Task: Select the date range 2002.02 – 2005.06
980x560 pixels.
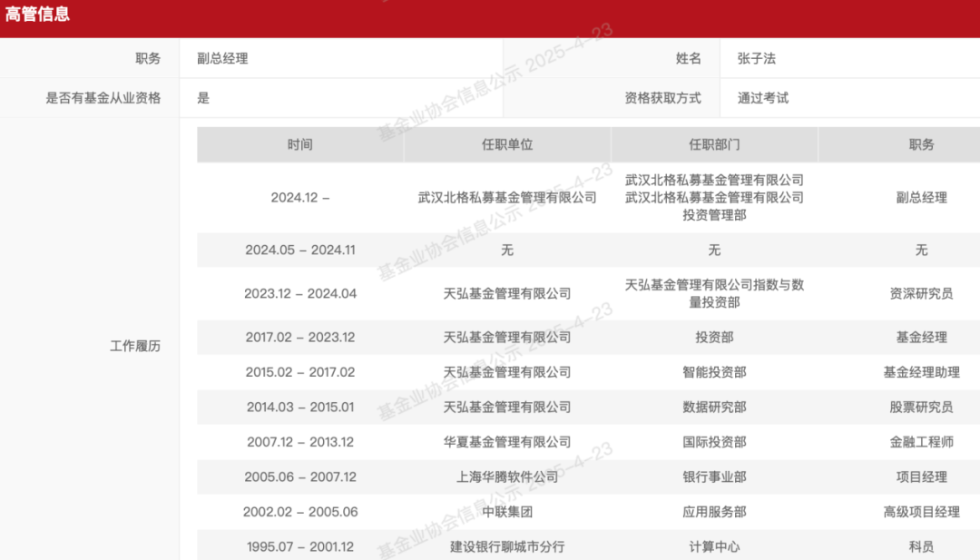Action: tap(300, 513)
